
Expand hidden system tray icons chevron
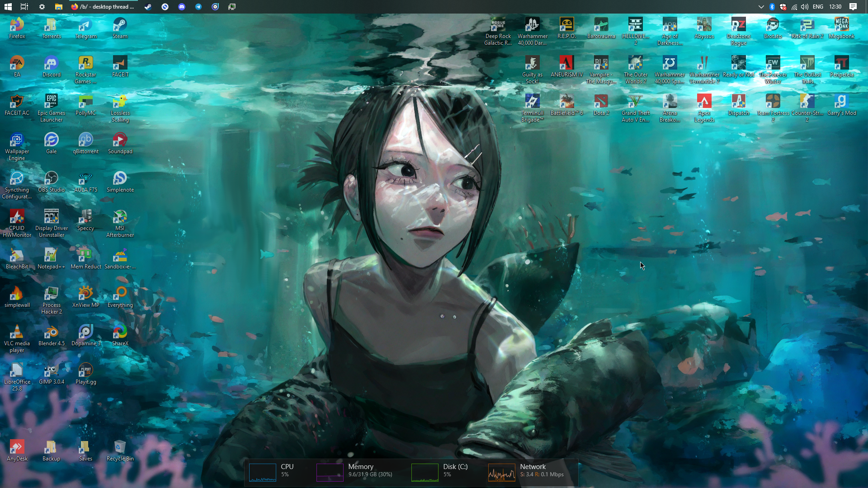(761, 7)
